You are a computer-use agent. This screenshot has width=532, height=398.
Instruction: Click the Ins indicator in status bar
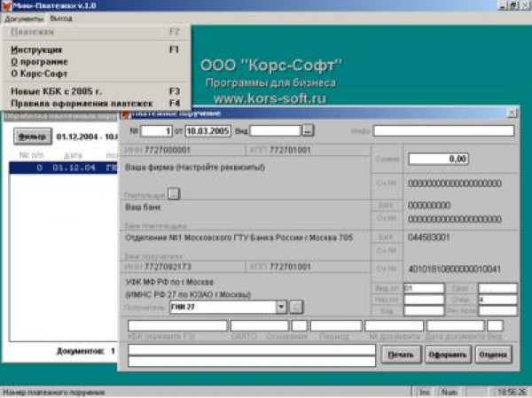point(425,392)
